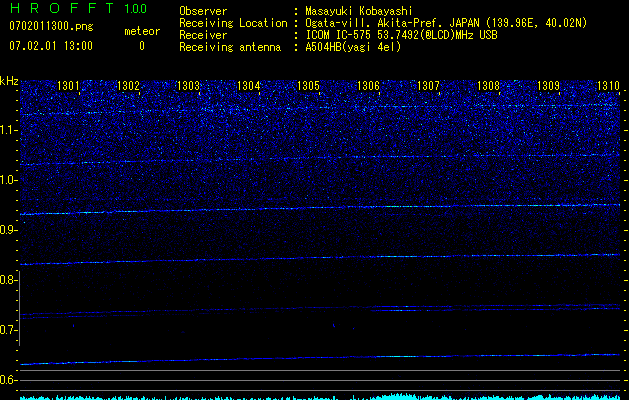
Task: Click the 1302 time marker
Action: (128, 85)
